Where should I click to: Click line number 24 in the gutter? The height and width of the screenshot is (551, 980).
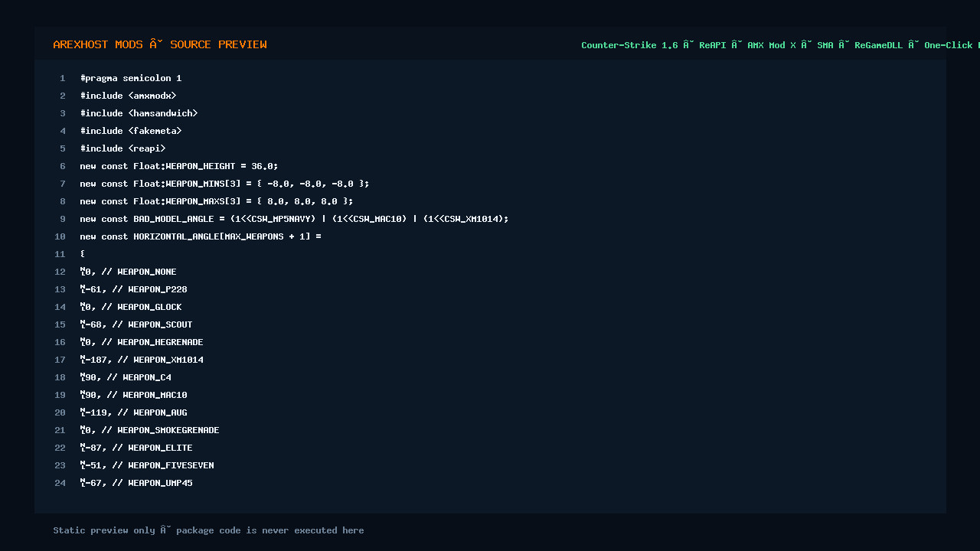(60, 483)
